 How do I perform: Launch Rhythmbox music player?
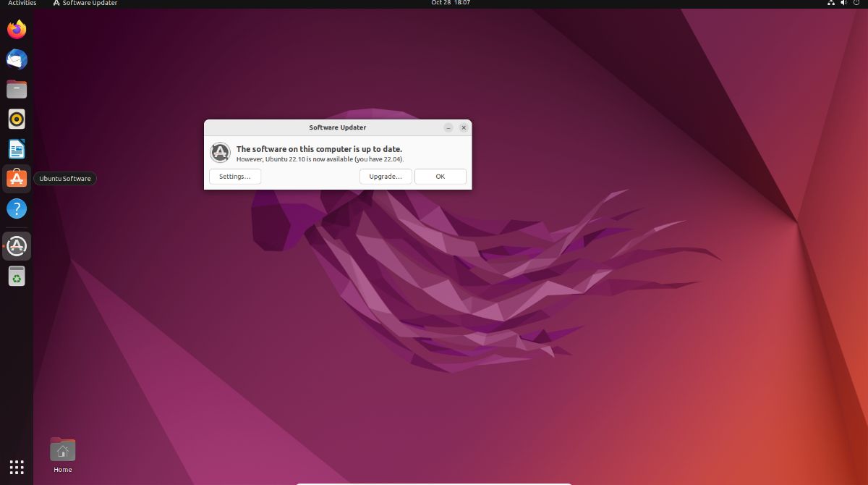17,119
